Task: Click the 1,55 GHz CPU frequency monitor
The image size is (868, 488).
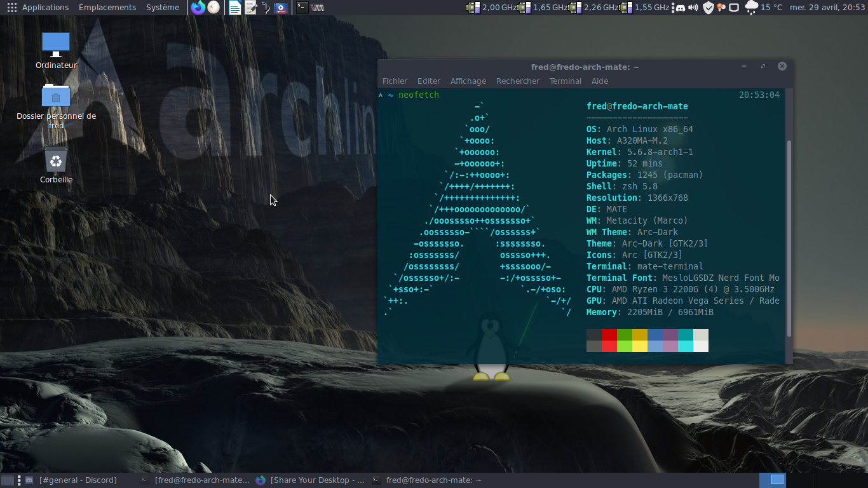Action: (x=645, y=8)
